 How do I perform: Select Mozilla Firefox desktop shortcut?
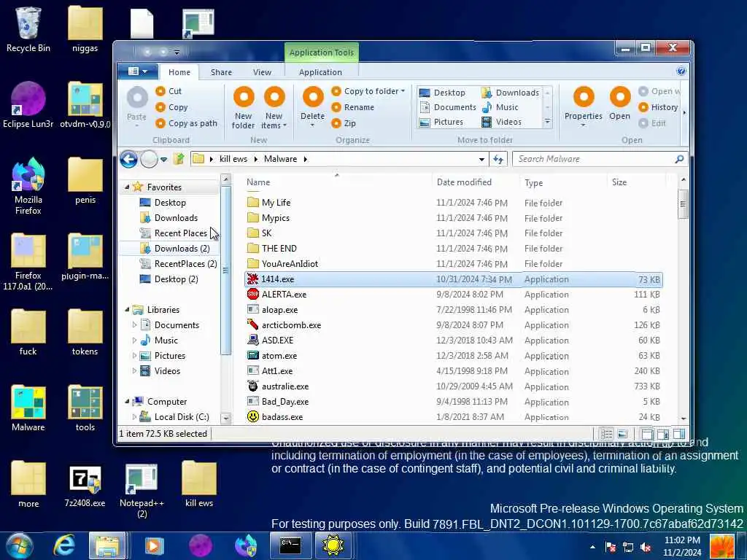(28, 187)
